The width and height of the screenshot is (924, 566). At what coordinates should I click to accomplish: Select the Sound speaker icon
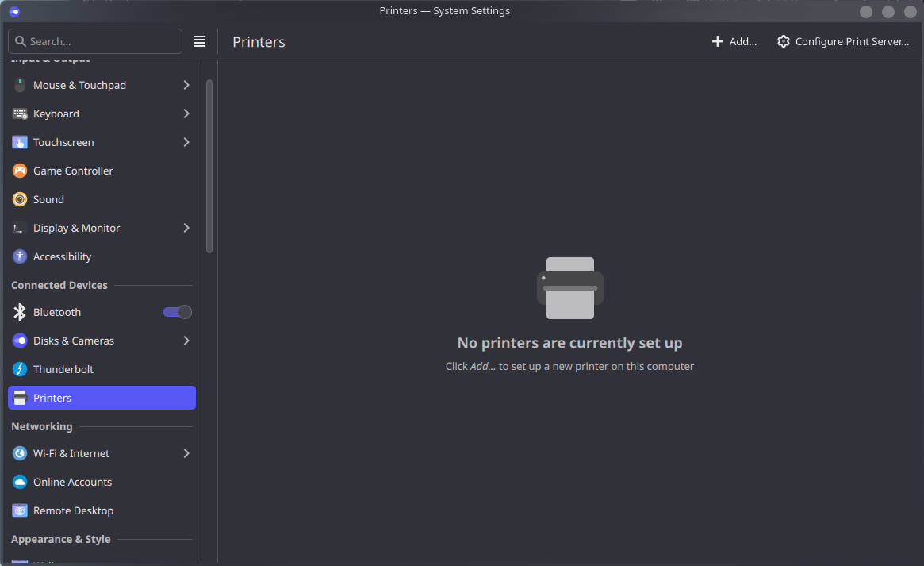[x=20, y=199]
